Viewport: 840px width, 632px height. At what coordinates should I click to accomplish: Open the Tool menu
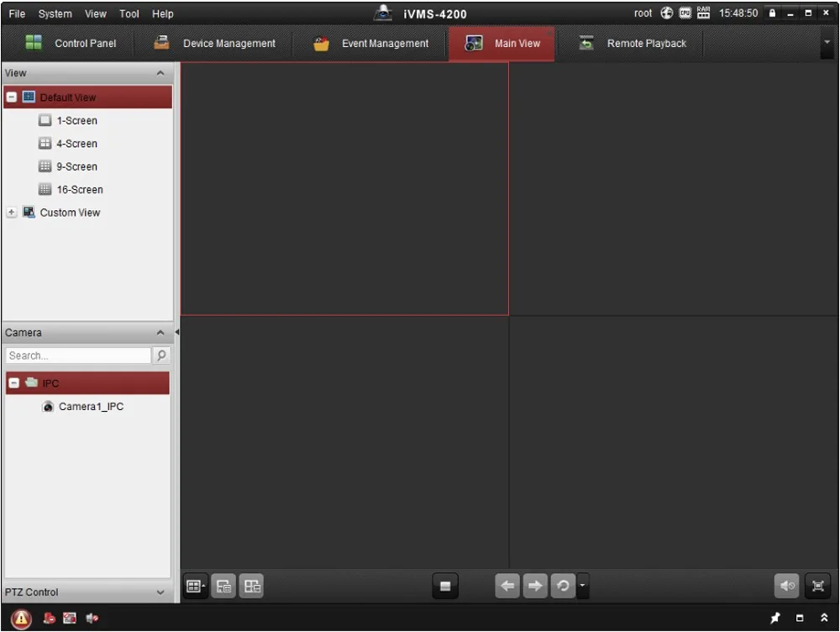[x=128, y=13]
